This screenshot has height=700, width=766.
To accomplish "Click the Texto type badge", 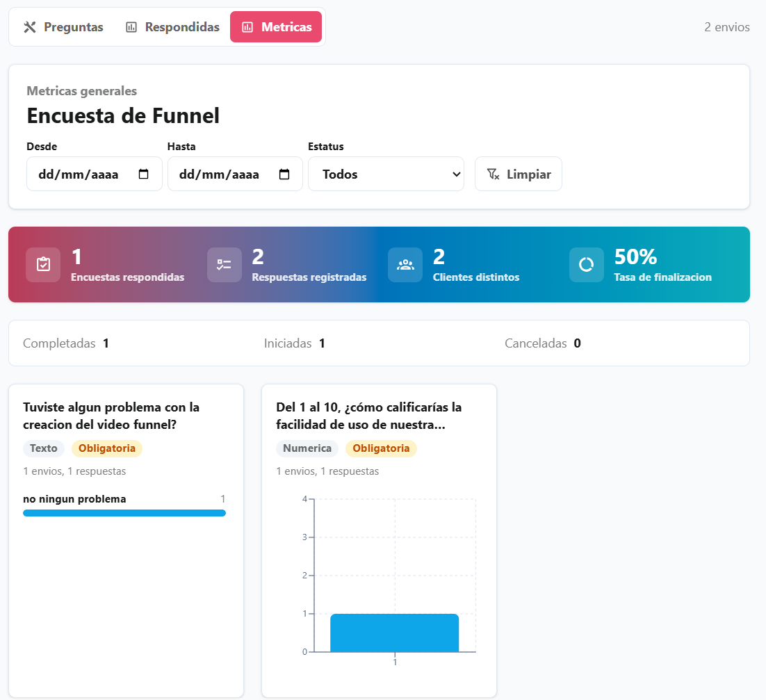I will [44, 448].
